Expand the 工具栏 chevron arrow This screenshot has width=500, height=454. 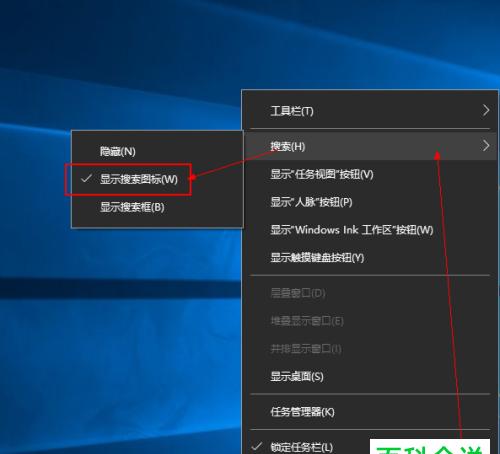[x=486, y=110]
